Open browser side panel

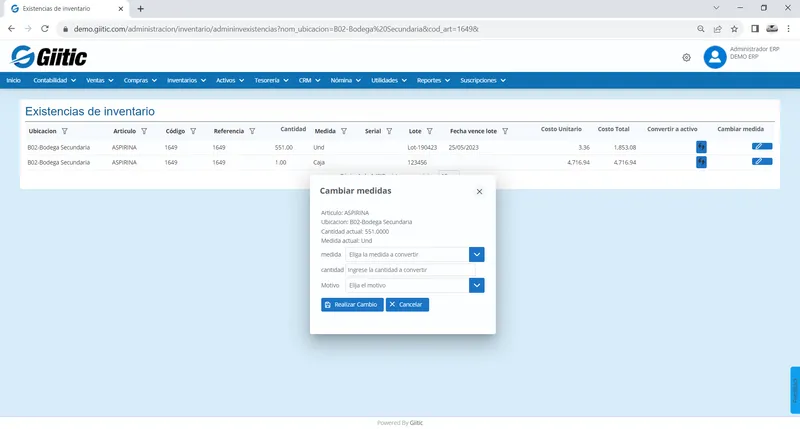(755, 29)
